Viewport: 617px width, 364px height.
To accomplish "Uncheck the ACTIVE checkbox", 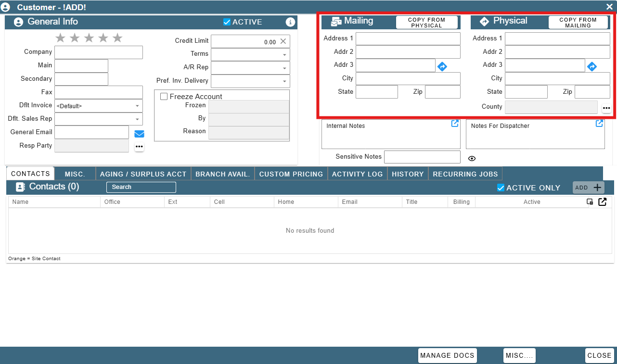I will click(x=227, y=22).
